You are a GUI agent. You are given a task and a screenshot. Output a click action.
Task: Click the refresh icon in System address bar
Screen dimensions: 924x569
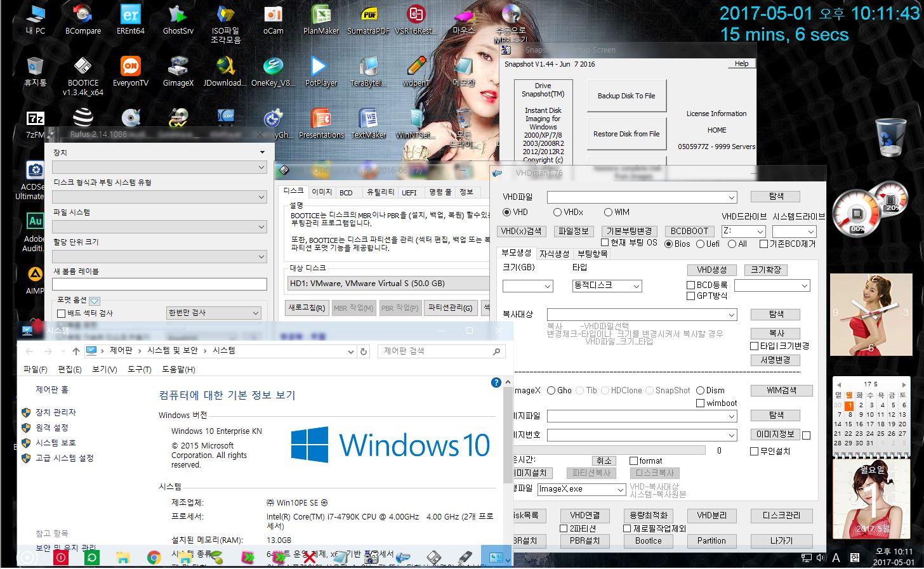click(364, 351)
